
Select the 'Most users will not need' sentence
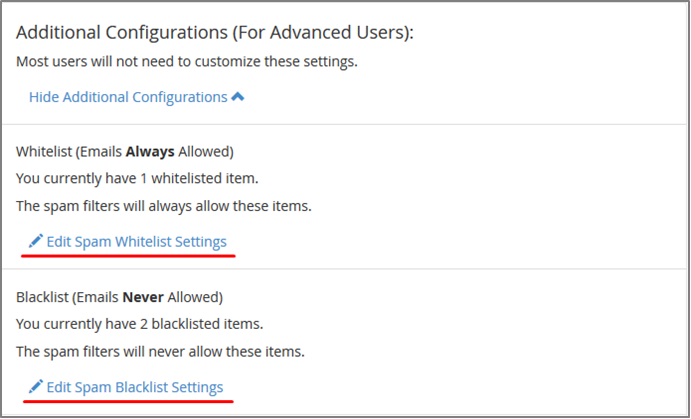187,62
